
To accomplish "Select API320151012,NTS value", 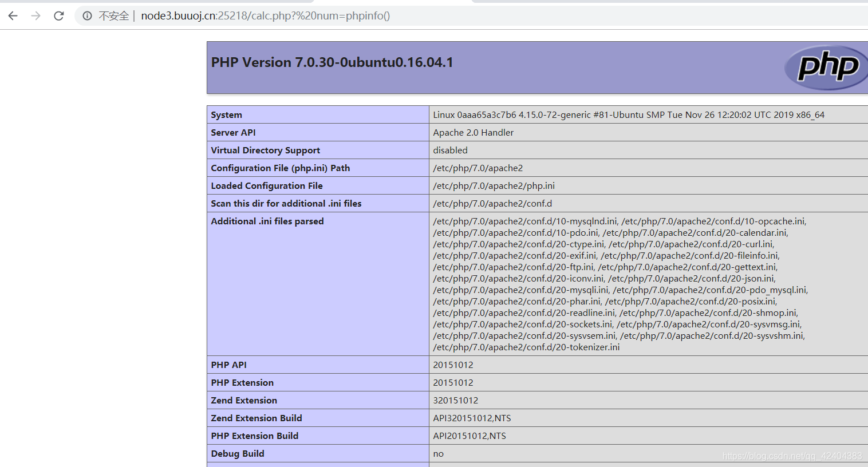I will tap(472, 418).
